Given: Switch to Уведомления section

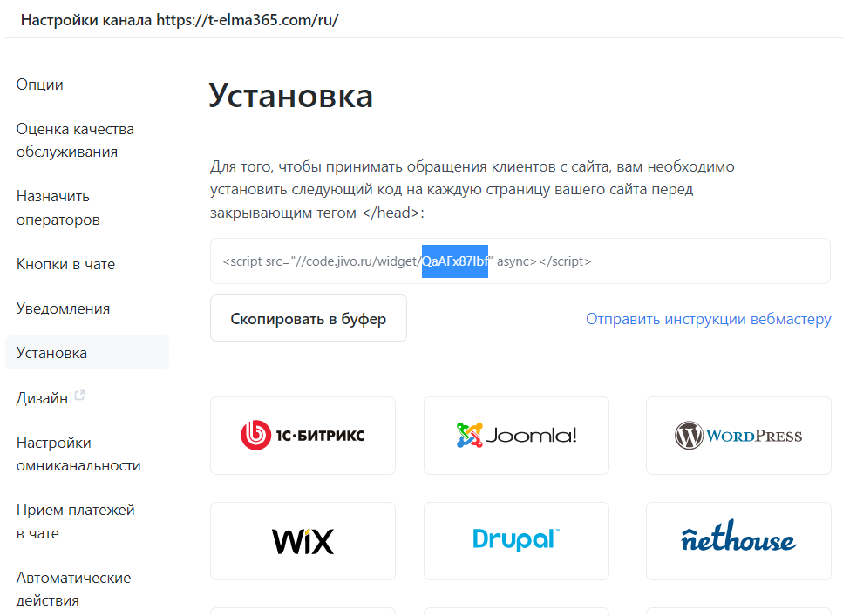Looking at the screenshot, I should (63, 308).
